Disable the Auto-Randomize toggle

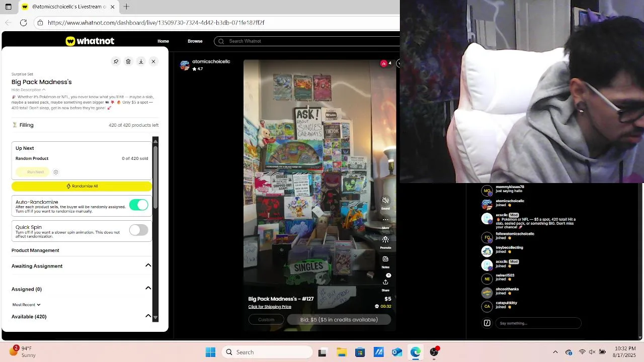click(138, 205)
